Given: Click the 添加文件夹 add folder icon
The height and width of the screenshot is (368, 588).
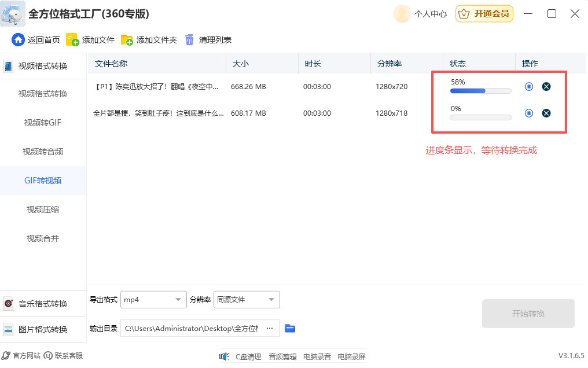Looking at the screenshot, I should [x=127, y=41].
